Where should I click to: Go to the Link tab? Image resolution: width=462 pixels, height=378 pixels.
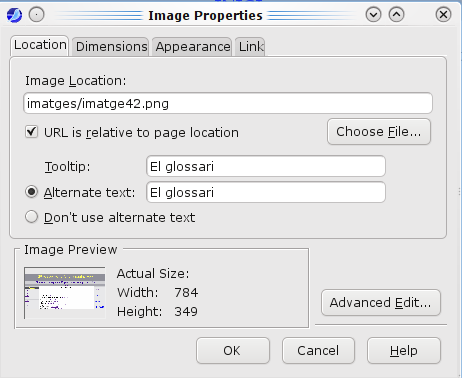[x=250, y=47]
